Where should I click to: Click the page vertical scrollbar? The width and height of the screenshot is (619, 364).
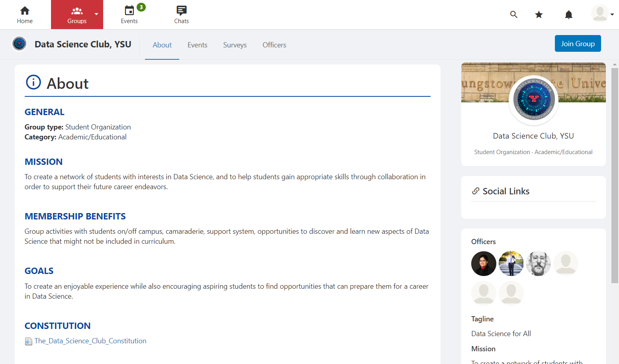pos(615,175)
